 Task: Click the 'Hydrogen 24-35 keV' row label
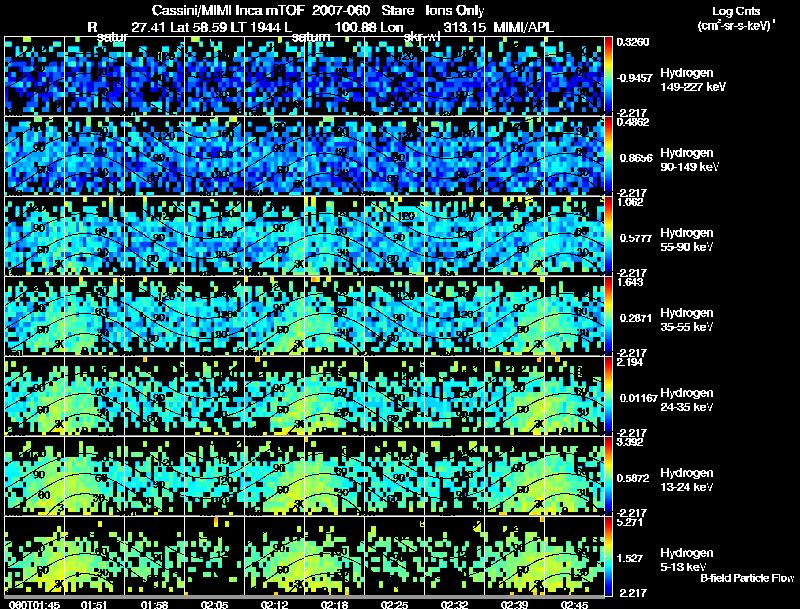pyautogui.click(x=686, y=400)
